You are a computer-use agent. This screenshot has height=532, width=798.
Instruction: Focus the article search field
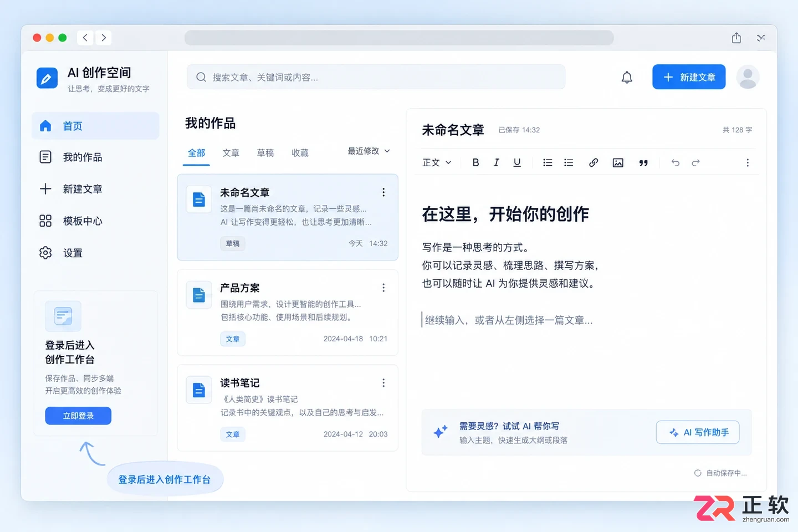376,77
